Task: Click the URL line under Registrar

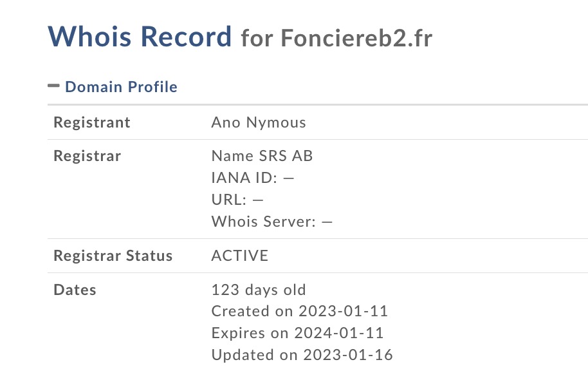Action: [237, 200]
